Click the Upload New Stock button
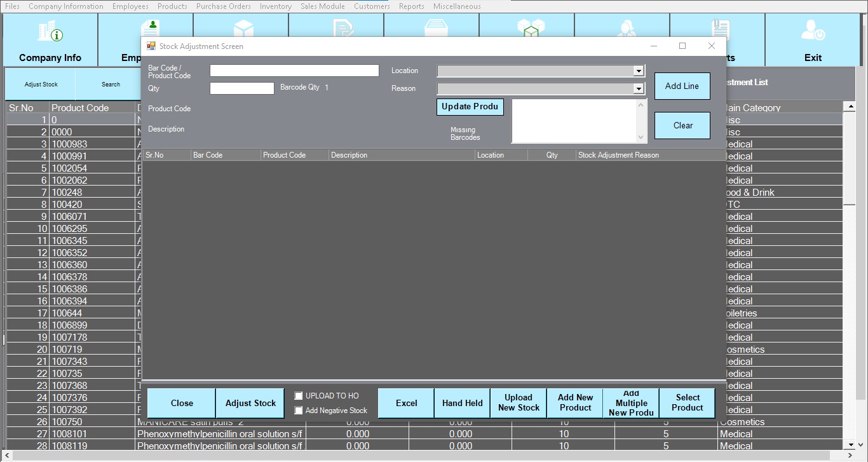Image resolution: width=868 pixels, height=462 pixels. (519, 403)
